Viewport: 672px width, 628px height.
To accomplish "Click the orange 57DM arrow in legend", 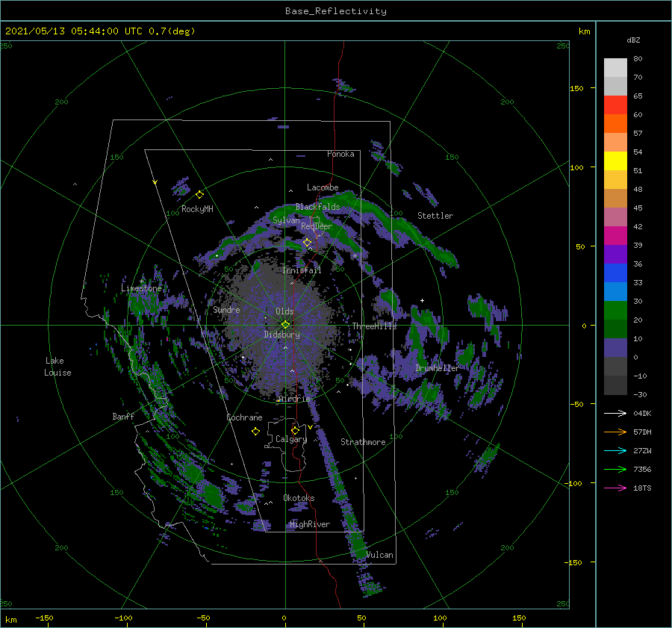I will [x=615, y=432].
